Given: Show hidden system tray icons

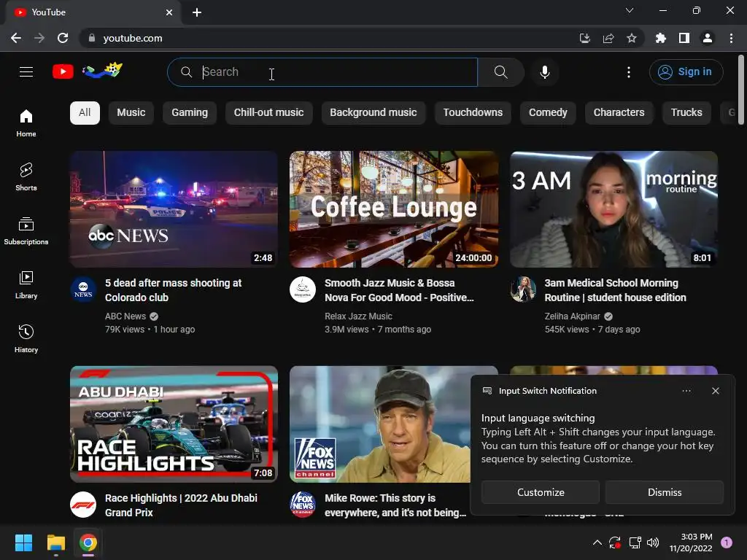Looking at the screenshot, I should click(597, 542).
